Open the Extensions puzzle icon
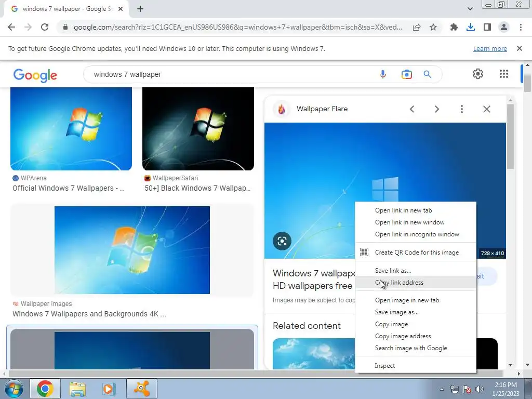This screenshot has width=532, height=399. (x=454, y=27)
